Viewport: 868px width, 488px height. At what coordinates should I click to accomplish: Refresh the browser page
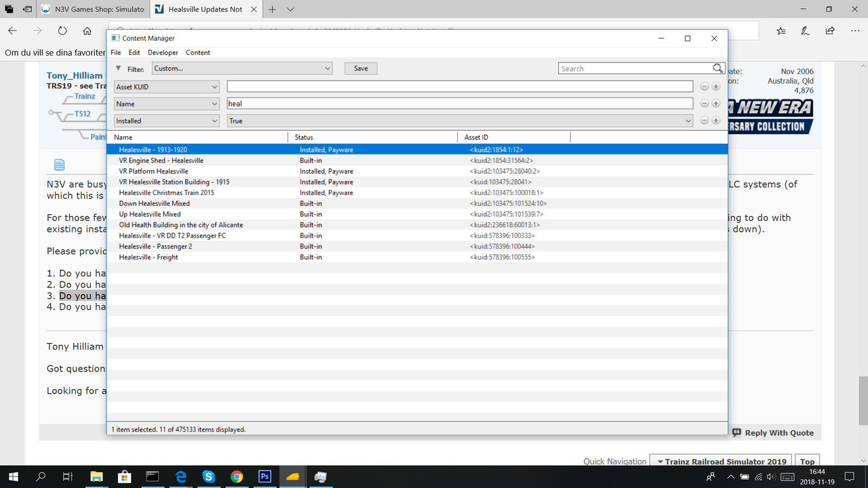click(x=62, y=30)
